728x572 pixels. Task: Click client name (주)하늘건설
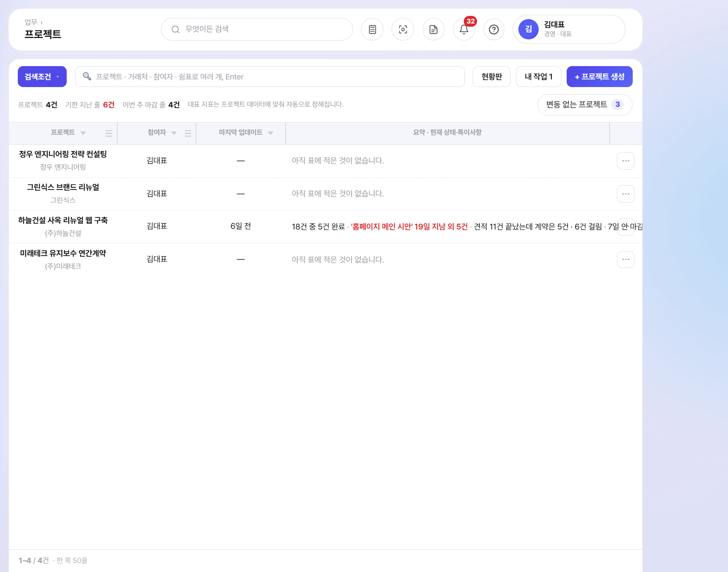(x=63, y=233)
